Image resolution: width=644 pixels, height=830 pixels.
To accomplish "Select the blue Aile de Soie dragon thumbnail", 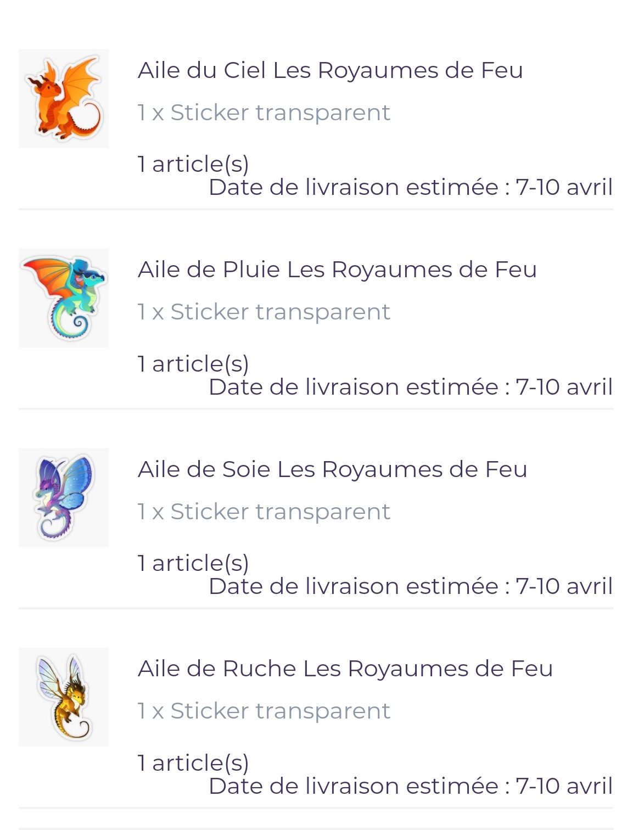I will tap(64, 497).
